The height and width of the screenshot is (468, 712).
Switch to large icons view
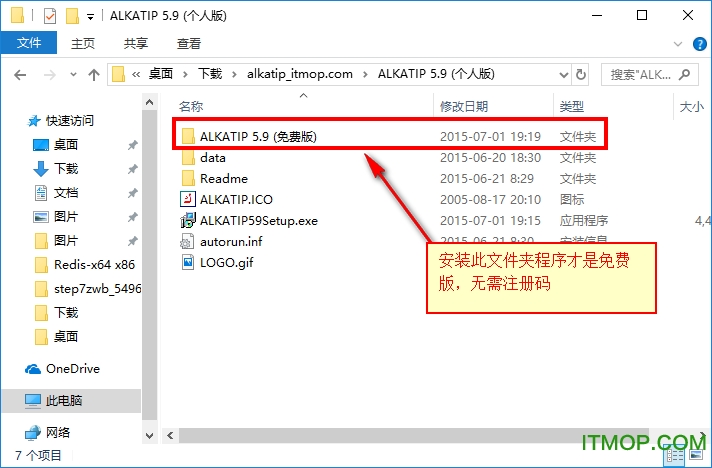pyautogui.click(x=696, y=455)
